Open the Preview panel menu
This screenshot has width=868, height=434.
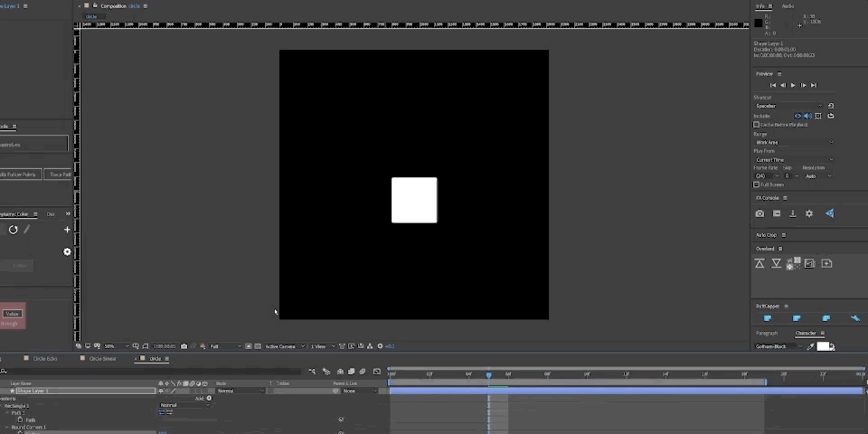coord(778,74)
